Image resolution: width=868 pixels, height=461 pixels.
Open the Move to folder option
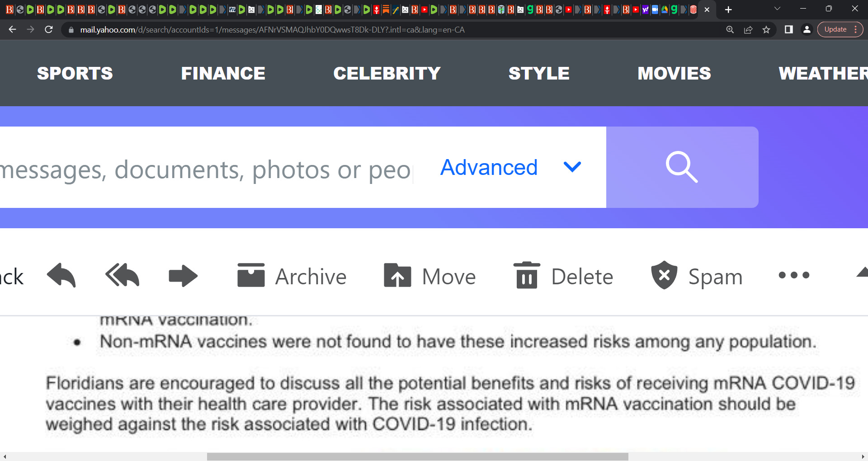(429, 276)
